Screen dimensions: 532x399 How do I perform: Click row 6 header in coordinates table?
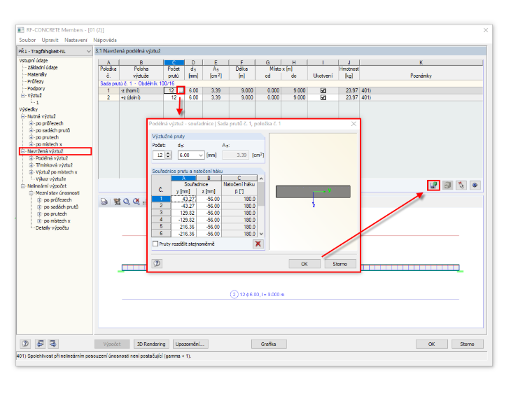click(161, 234)
